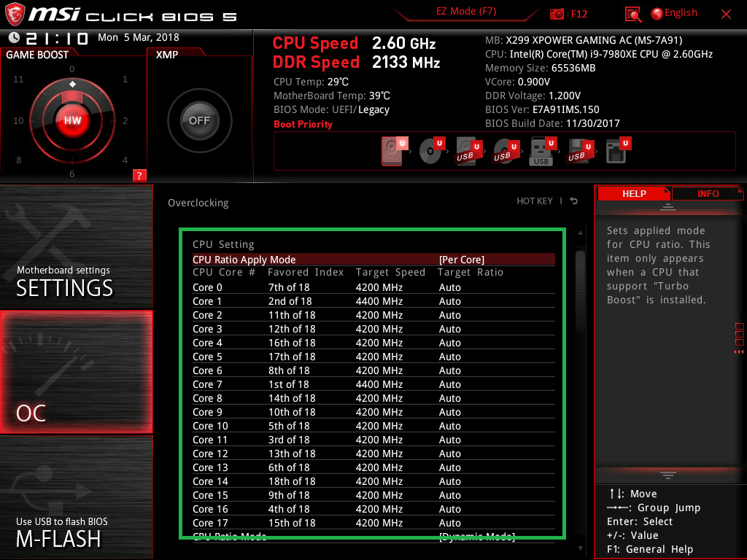Click the date Mon 5 Mar, 2018
The height and width of the screenshot is (560, 747).
138,38
